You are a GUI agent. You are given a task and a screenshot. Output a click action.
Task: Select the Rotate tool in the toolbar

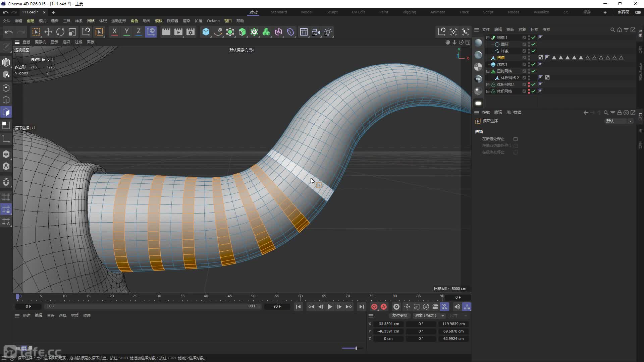pos(60,32)
